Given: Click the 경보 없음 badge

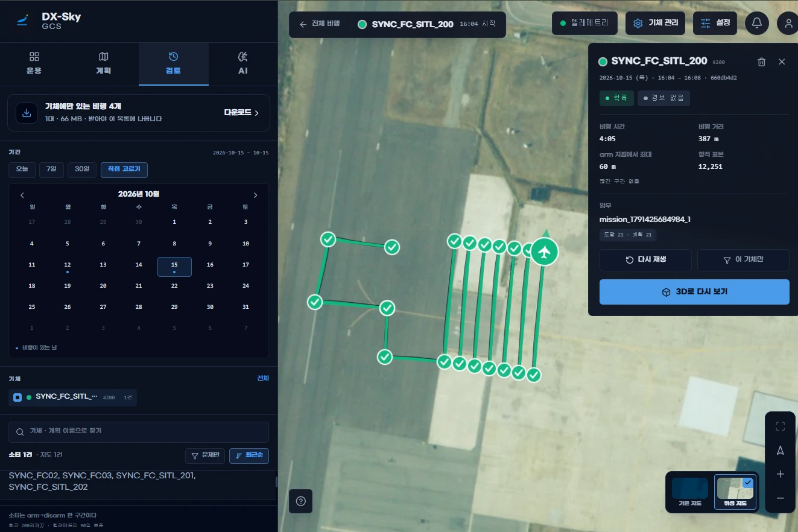Looking at the screenshot, I should click(663, 98).
